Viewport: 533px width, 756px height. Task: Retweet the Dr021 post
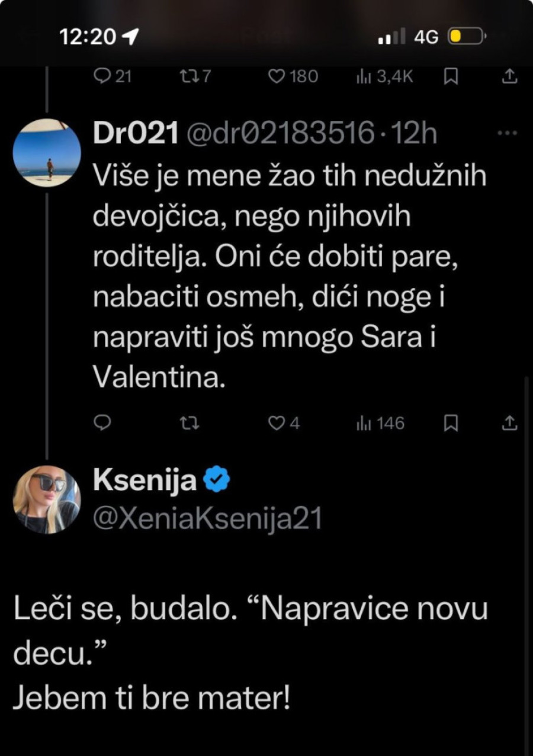coord(188,423)
